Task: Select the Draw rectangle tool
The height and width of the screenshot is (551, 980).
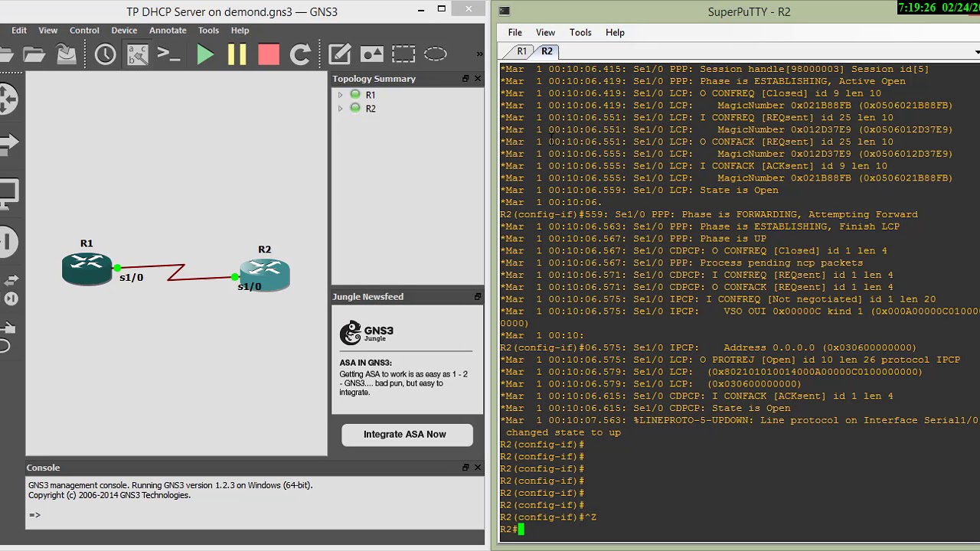Action: [x=403, y=54]
